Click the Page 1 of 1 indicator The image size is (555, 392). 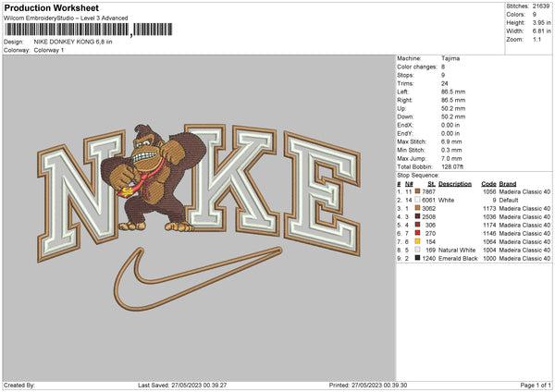click(x=536, y=385)
